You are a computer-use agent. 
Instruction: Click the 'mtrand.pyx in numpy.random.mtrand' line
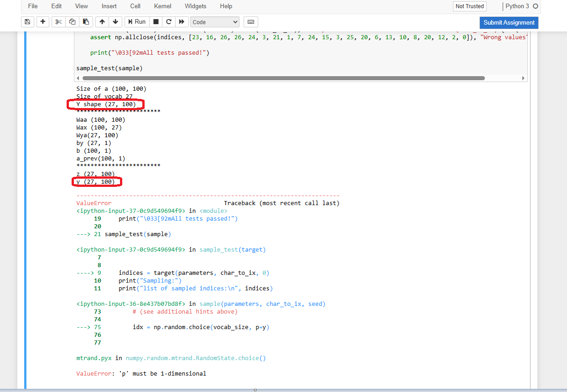click(x=171, y=358)
